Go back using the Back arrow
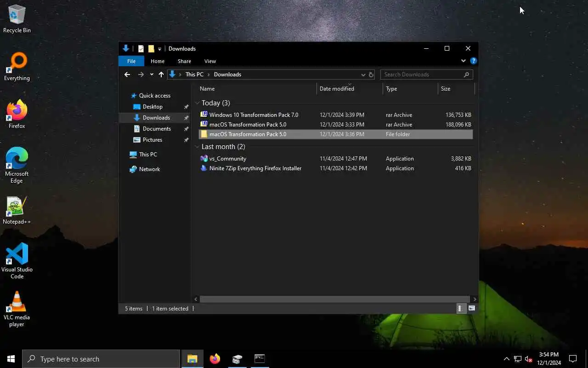This screenshot has width=588, height=368. pyautogui.click(x=127, y=75)
